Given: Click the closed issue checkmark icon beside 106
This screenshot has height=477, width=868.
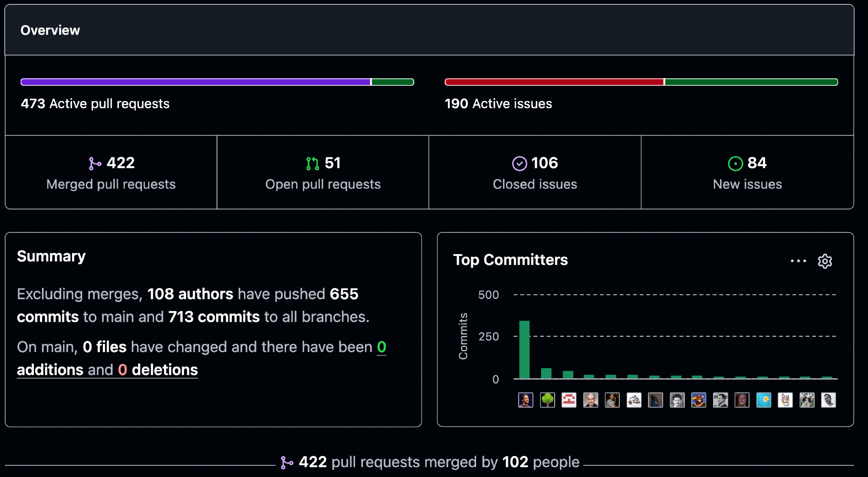Looking at the screenshot, I should pos(519,163).
